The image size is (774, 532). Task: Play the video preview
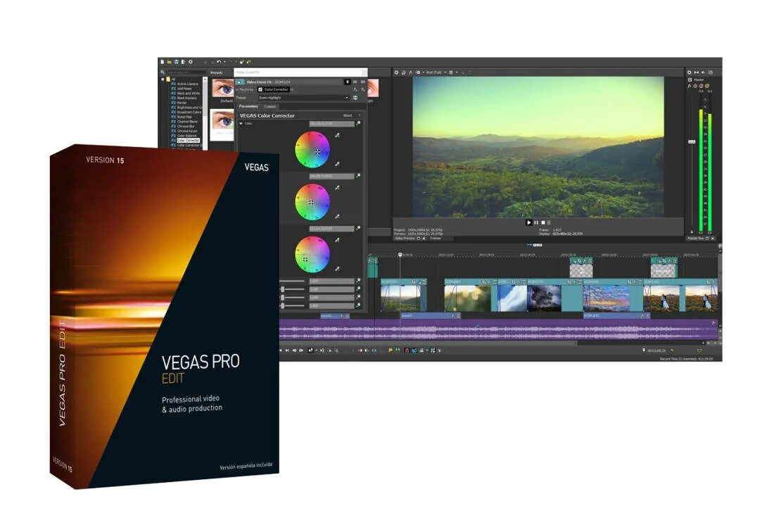528,222
